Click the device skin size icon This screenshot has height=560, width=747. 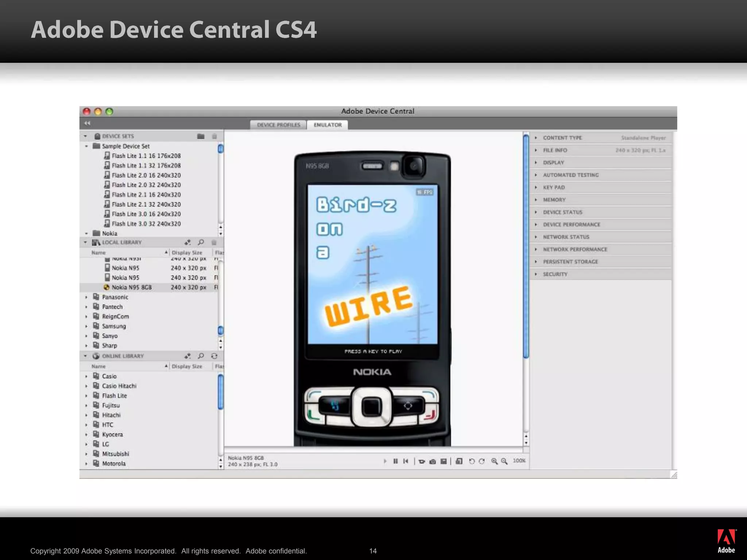pyautogui.click(x=459, y=461)
